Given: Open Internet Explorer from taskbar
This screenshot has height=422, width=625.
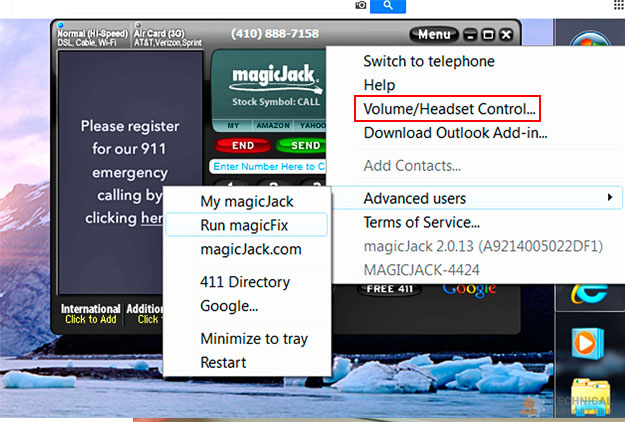Looking at the screenshot, I should [589, 294].
